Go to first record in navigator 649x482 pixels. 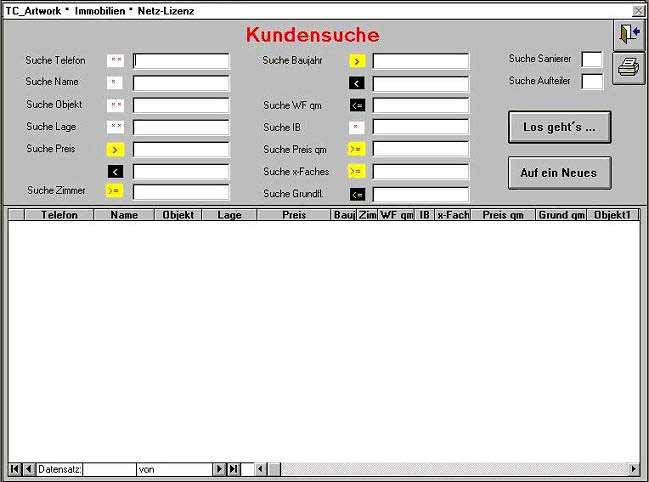coord(15,469)
